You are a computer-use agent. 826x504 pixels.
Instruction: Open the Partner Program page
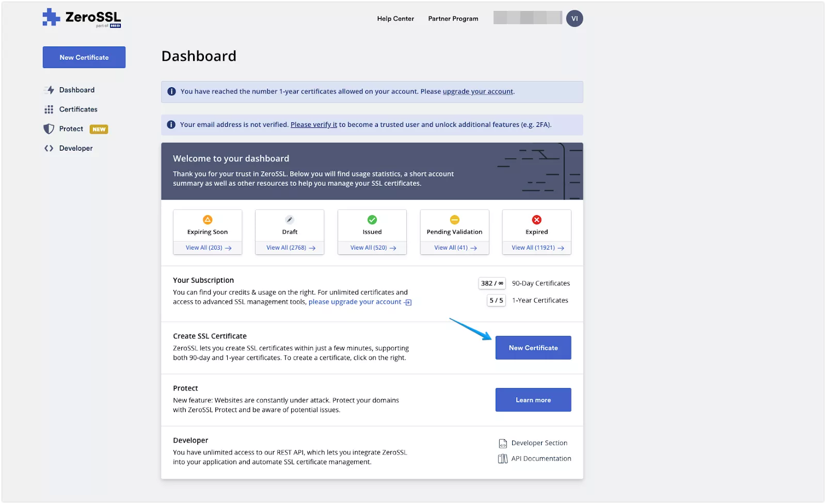(x=453, y=19)
